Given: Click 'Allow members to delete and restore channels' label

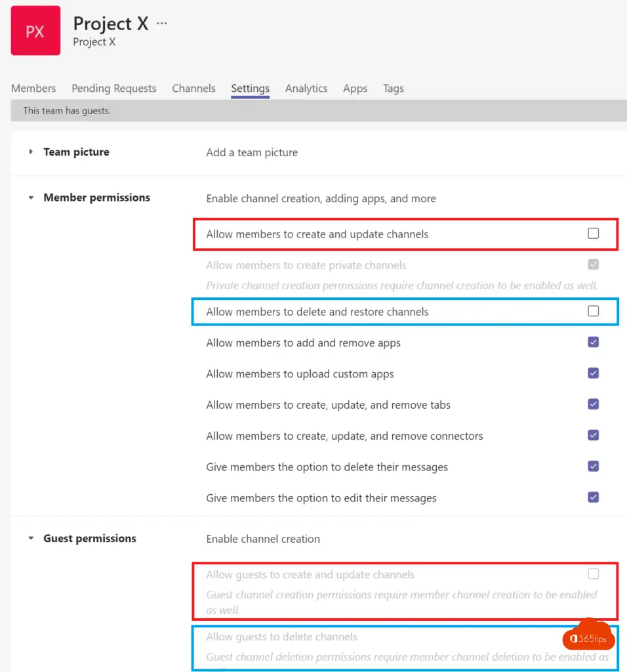Looking at the screenshot, I should coord(317,312).
